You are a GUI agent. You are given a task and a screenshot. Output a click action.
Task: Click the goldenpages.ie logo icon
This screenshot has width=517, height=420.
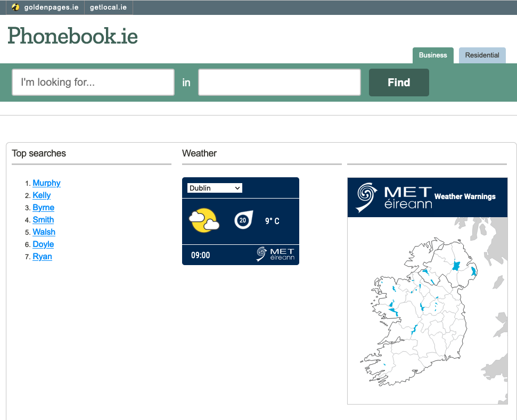point(16,7)
